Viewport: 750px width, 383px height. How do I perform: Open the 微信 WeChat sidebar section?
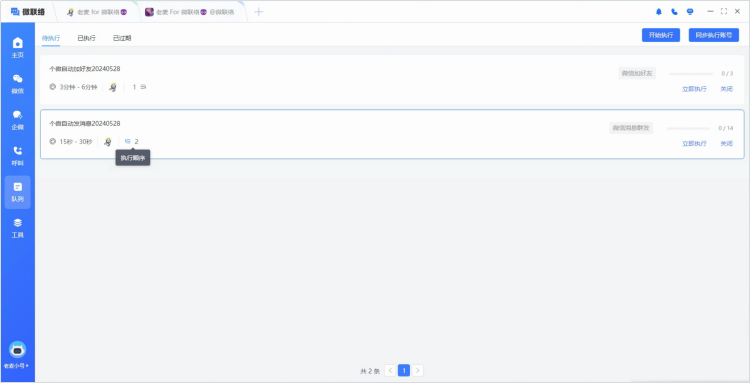tap(18, 84)
